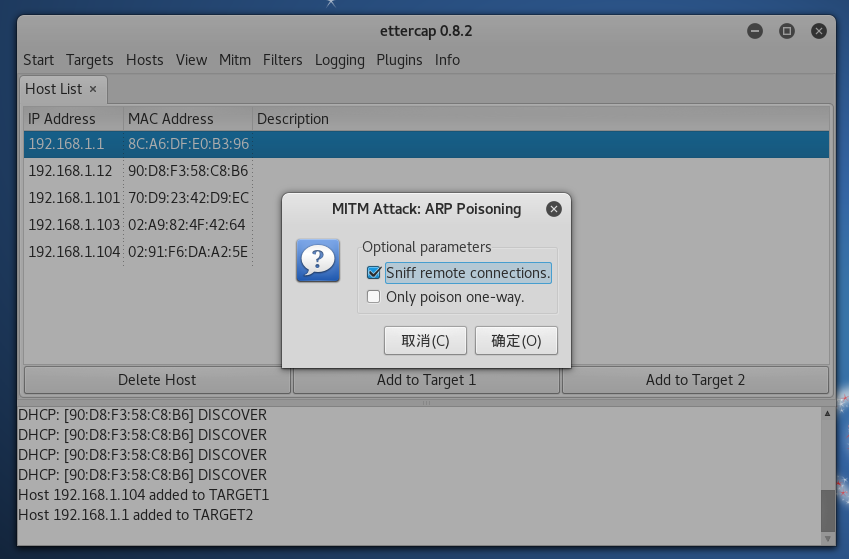
Task: Open the View menu
Action: [191, 60]
